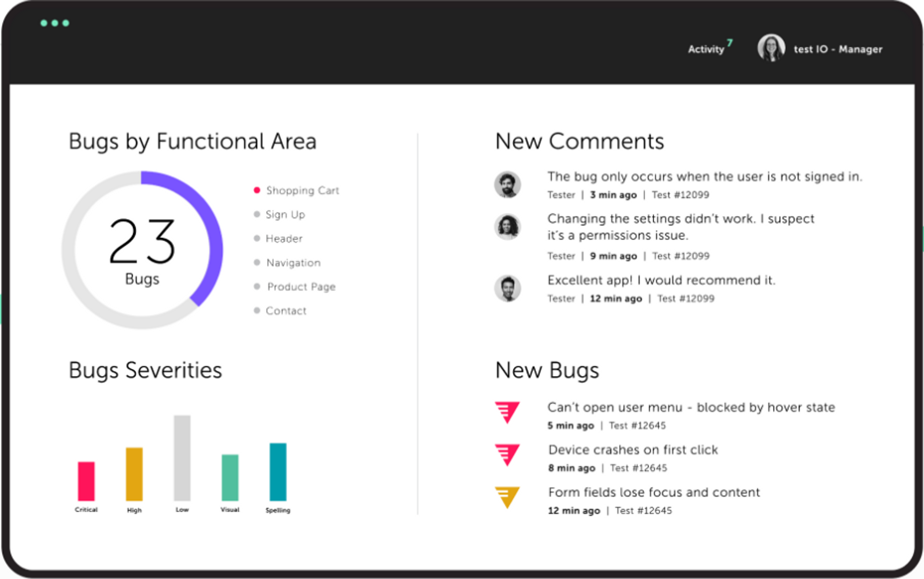Open avatar of 12 min ago commenter
Screen dimensions: 924x579
(508, 288)
